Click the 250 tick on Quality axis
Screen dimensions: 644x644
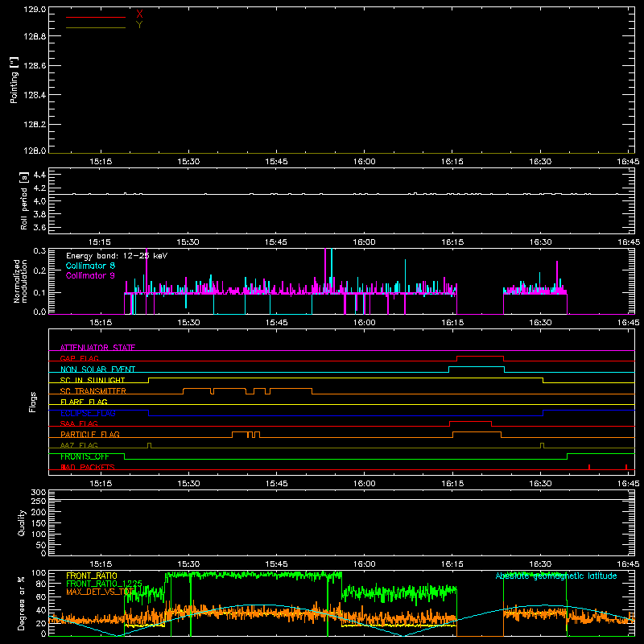38,501
